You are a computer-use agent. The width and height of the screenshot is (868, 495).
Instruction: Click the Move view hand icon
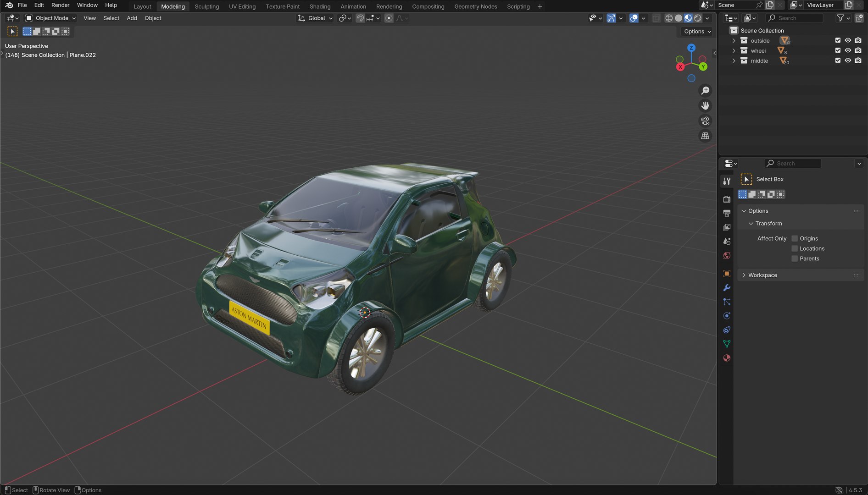(705, 106)
